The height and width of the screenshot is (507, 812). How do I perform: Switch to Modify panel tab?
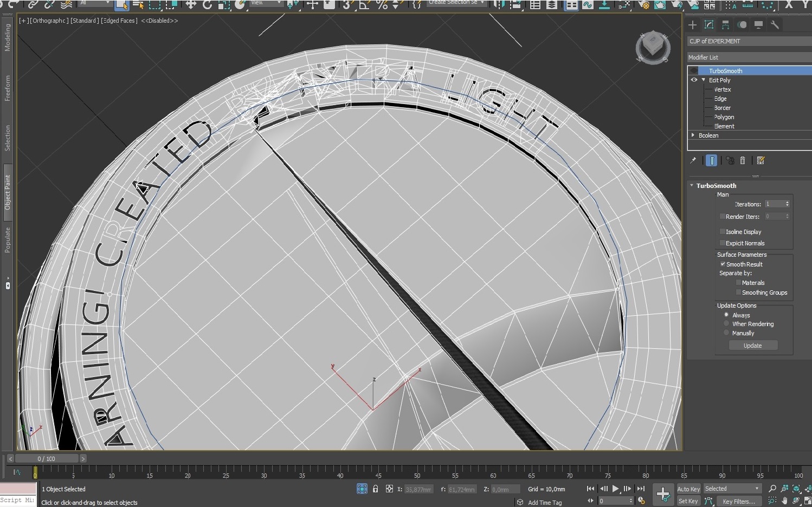click(x=709, y=25)
